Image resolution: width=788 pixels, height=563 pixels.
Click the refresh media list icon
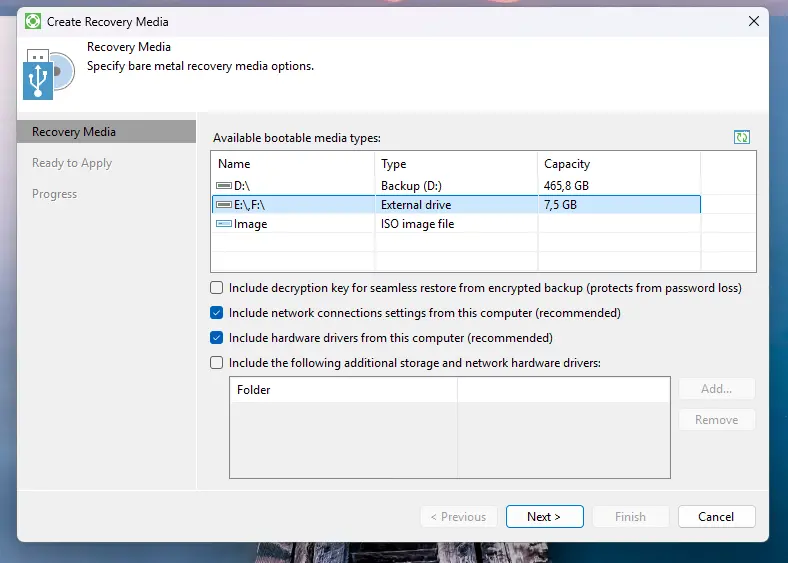pos(741,138)
